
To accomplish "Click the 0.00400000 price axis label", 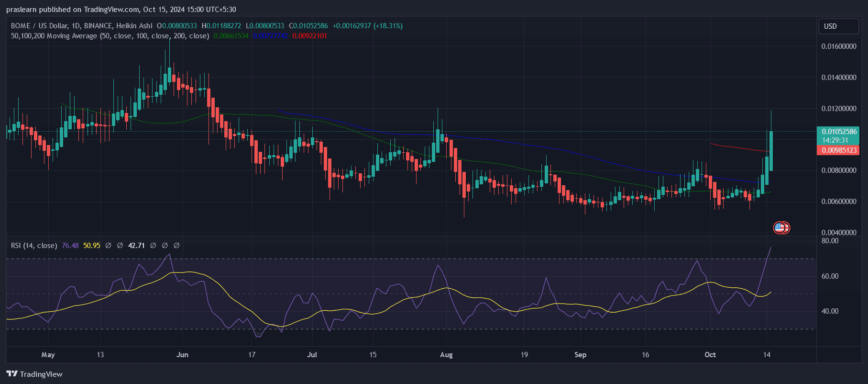I will (839, 233).
